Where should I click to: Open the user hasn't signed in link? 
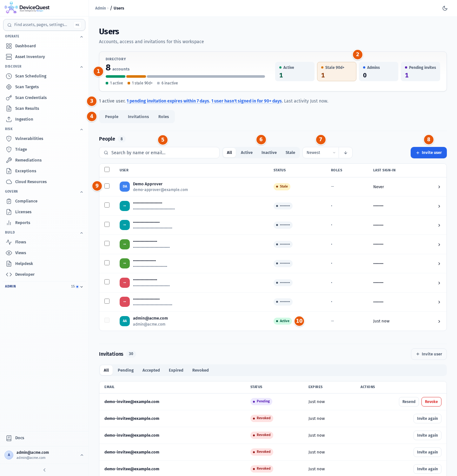point(247,101)
